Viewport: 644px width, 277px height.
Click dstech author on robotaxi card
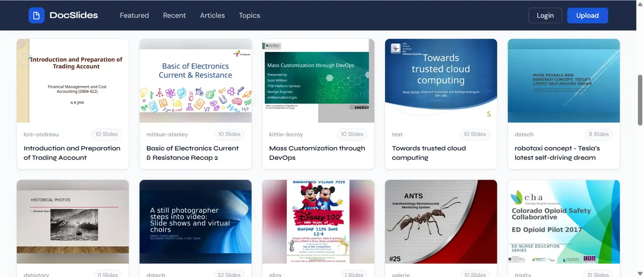(x=524, y=134)
